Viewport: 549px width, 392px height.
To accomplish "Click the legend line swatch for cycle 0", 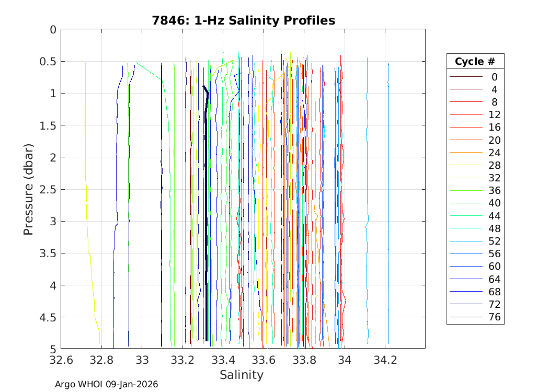I will click(466, 77).
